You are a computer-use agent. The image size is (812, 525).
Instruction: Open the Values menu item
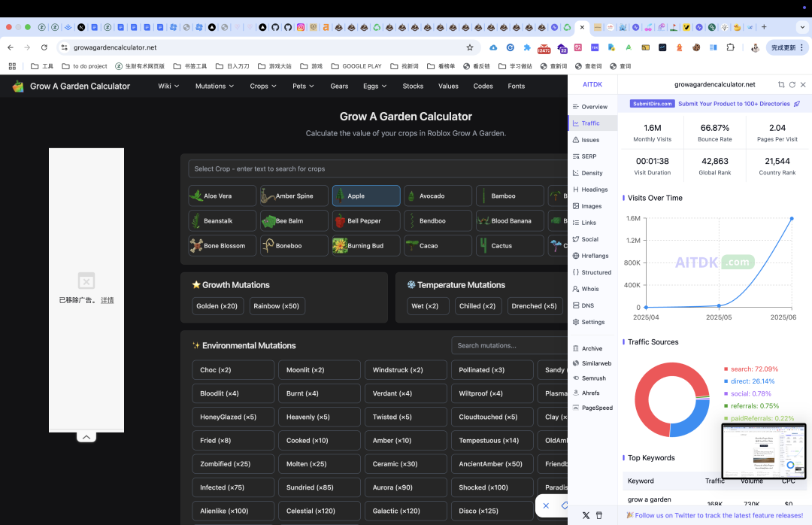click(448, 86)
